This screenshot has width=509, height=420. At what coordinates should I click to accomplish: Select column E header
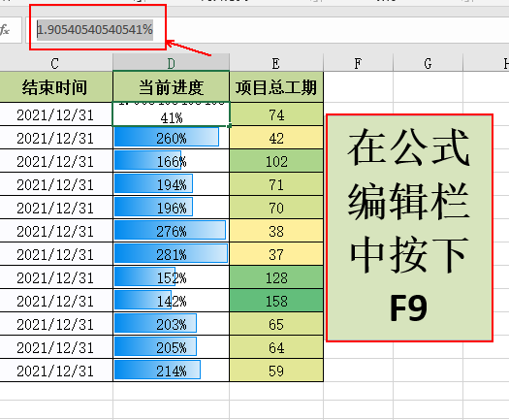coord(276,63)
